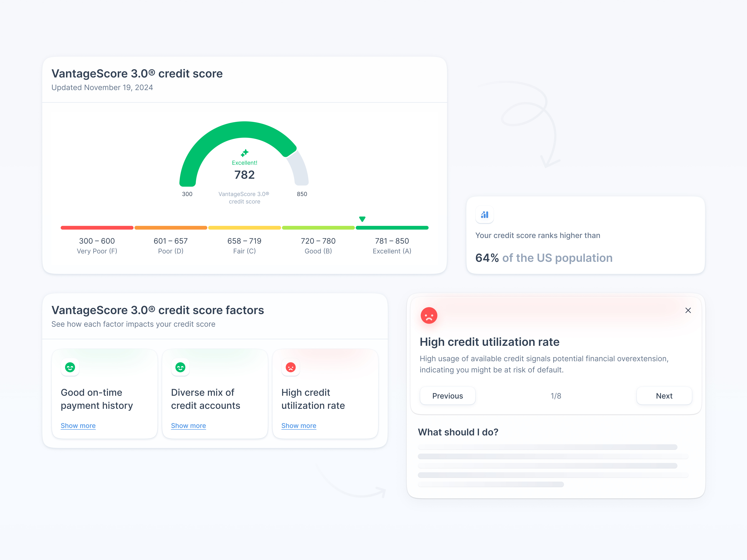Click the Previous button in the utilization panel
This screenshot has width=747, height=560.
pyautogui.click(x=447, y=396)
